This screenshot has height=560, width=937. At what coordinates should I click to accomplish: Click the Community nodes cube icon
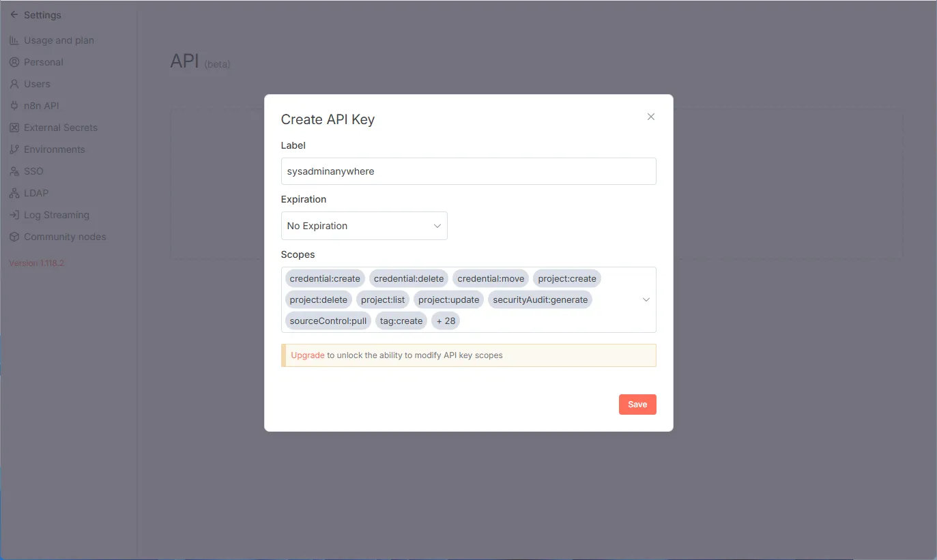pos(14,237)
